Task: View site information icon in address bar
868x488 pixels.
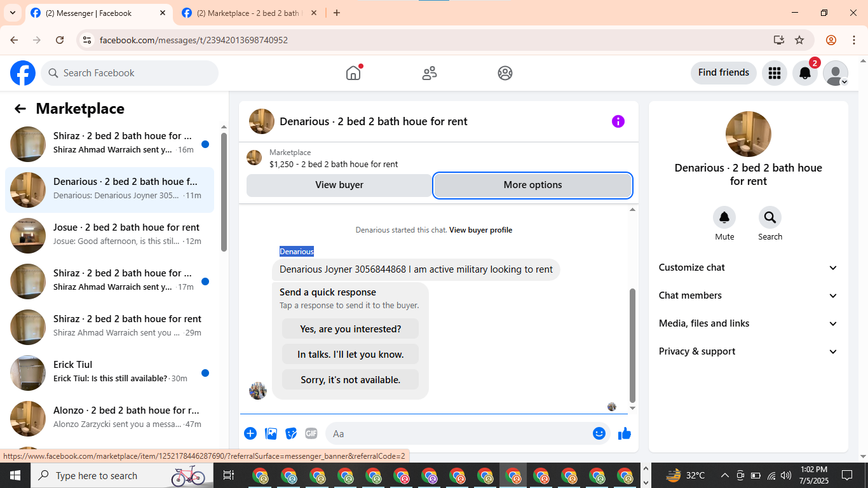Action: [x=88, y=40]
